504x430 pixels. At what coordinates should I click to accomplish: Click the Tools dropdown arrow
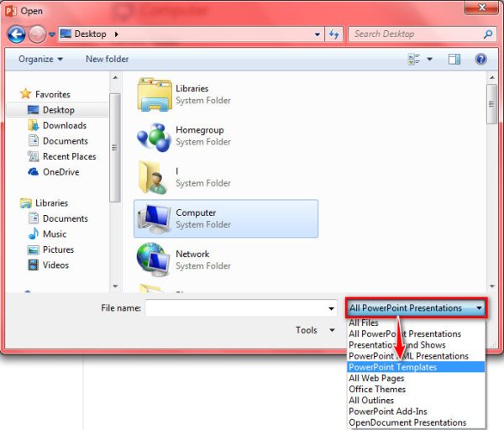coord(332,330)
